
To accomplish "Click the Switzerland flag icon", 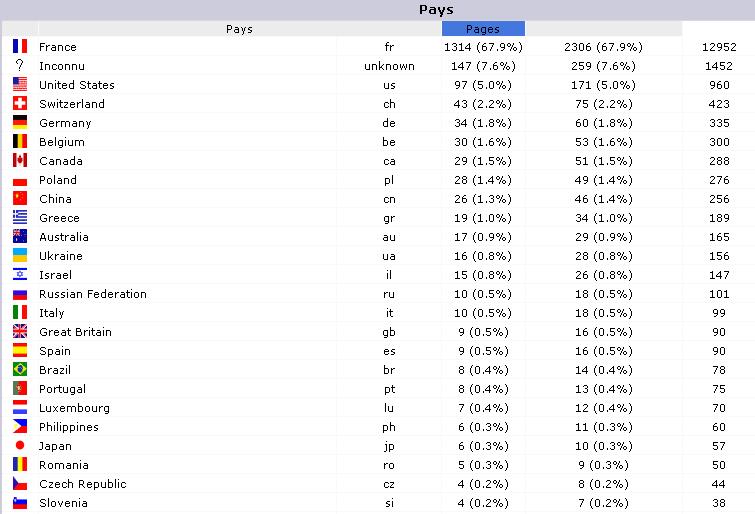I will 20,103.
